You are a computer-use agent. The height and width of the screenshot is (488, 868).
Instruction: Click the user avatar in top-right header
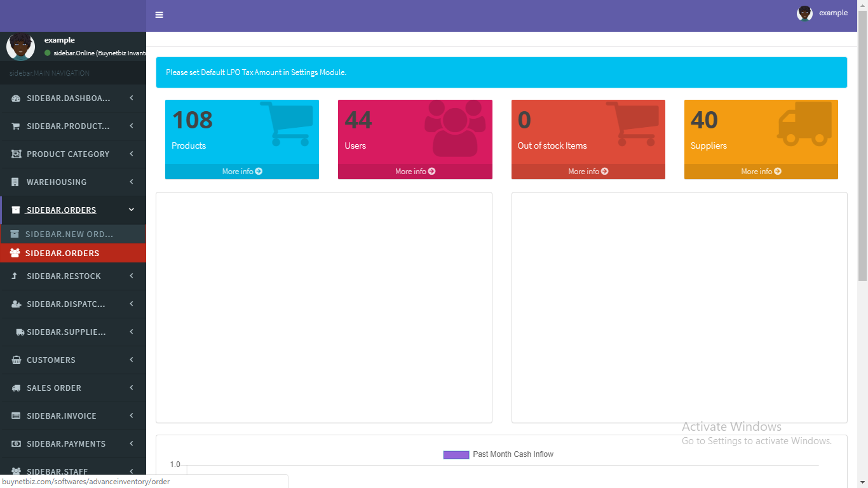804,13
